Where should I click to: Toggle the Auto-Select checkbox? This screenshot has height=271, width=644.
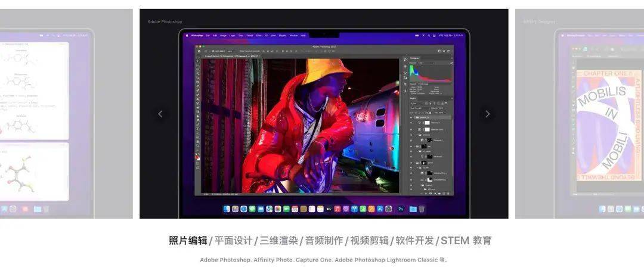(213, 51)
